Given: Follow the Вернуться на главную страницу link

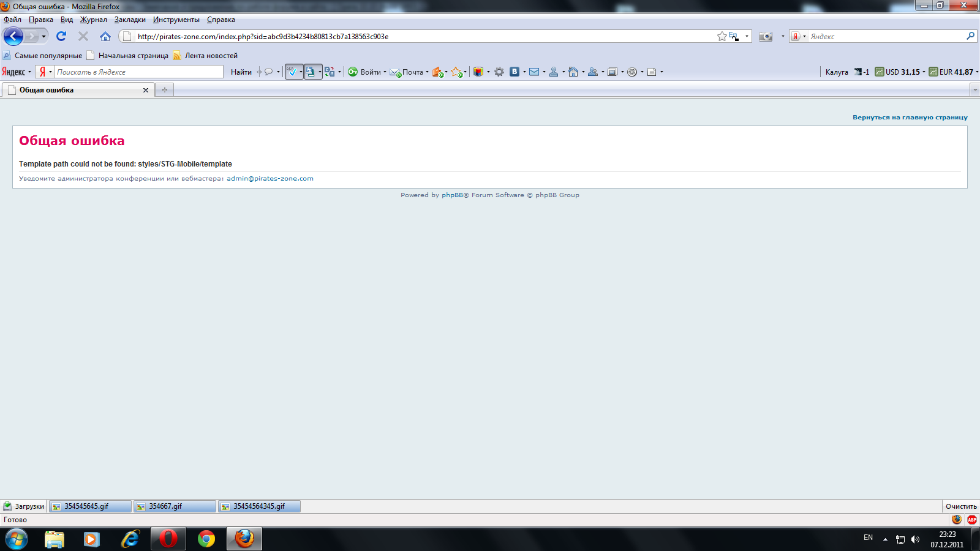Looking at the screenshot, I should [910, 117].
